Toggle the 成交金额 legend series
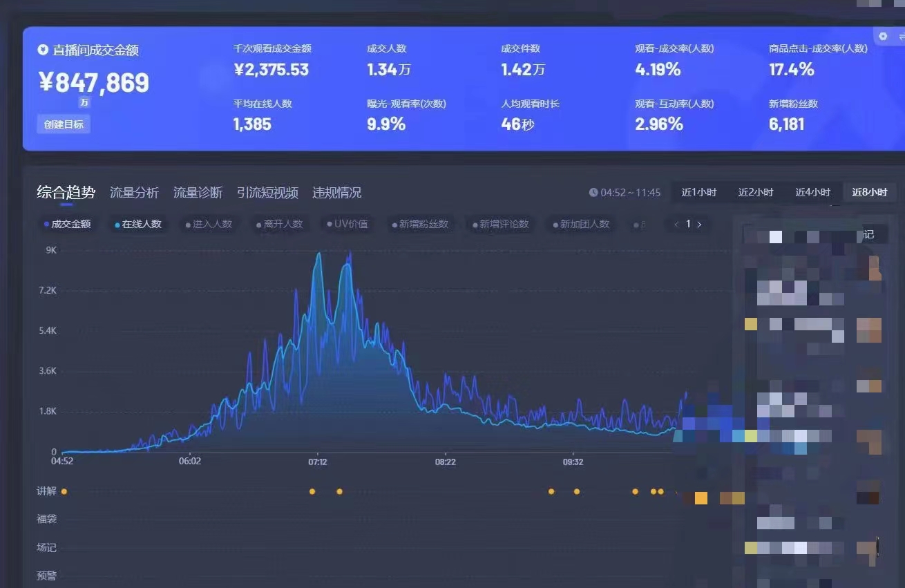The height and width of the screenshot is (588, 905). coord(67,224)
